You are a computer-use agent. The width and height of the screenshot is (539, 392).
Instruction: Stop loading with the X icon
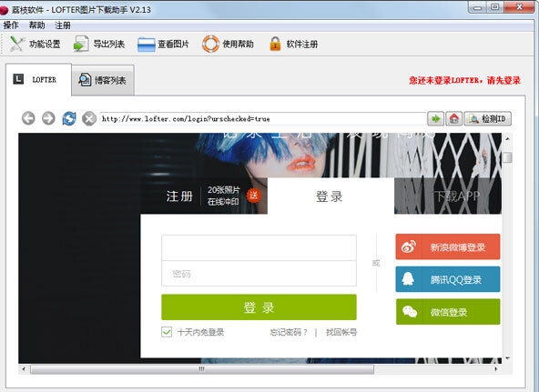[x=89, y=119]
